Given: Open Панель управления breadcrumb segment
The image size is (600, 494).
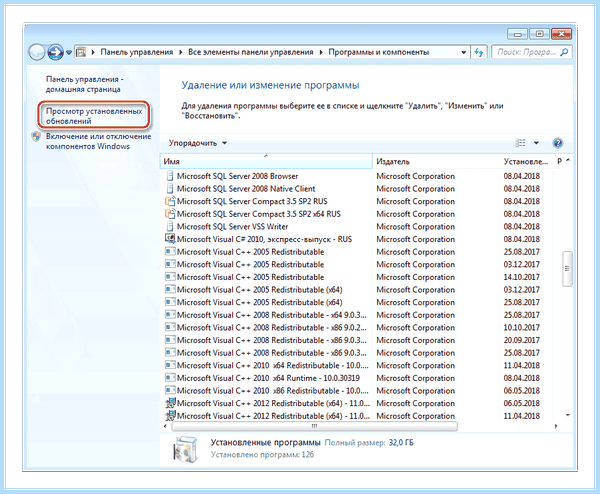Looking at the screenshot, I should click(137, 52).
